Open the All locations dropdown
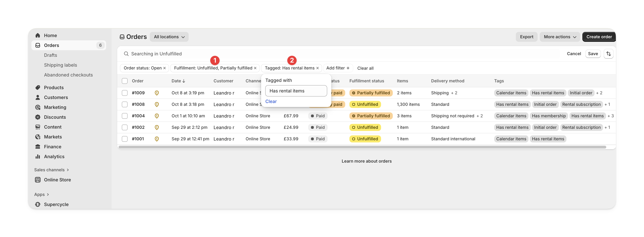Image resolution: width=644 pixels, height=237 pixels. 169,37
